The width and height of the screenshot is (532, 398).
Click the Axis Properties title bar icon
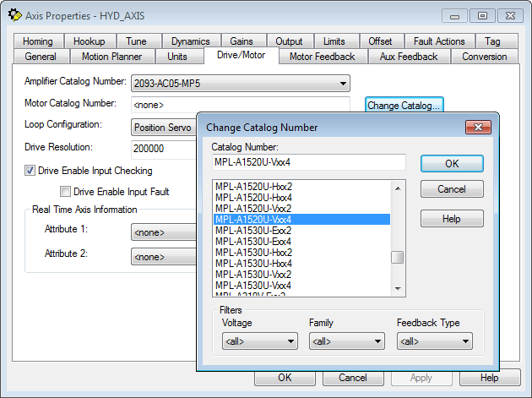pos(14,15)
